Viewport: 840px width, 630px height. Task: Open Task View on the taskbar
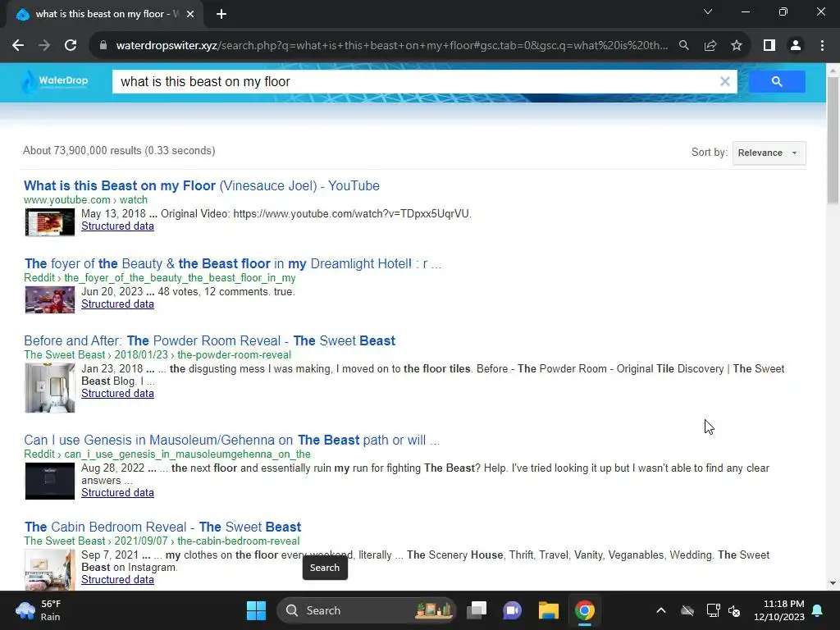click(x=477, y=610)
